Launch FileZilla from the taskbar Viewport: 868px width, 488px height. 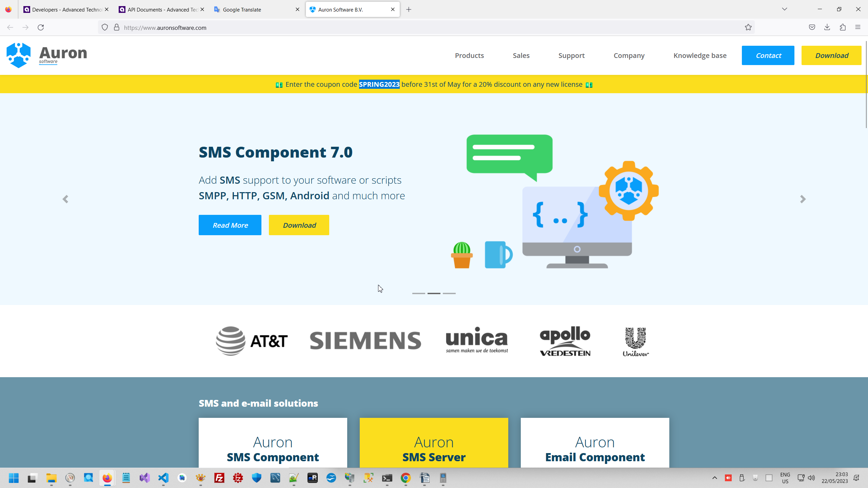(219, 478)
